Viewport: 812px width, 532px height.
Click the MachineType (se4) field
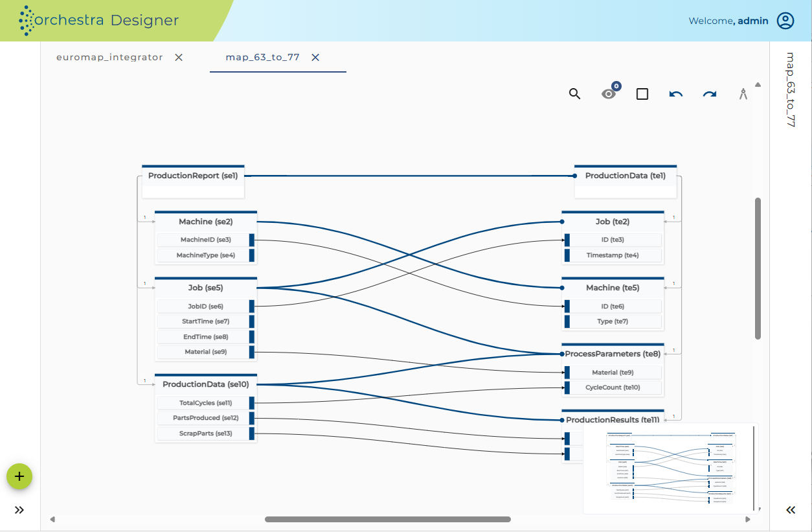203,255
